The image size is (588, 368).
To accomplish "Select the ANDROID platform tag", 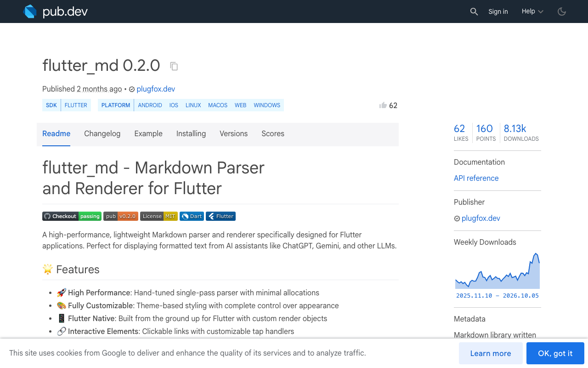I will 150,105.
